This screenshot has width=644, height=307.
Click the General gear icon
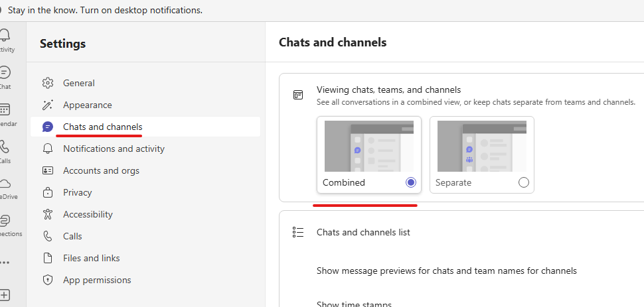[x=48, y=83]
